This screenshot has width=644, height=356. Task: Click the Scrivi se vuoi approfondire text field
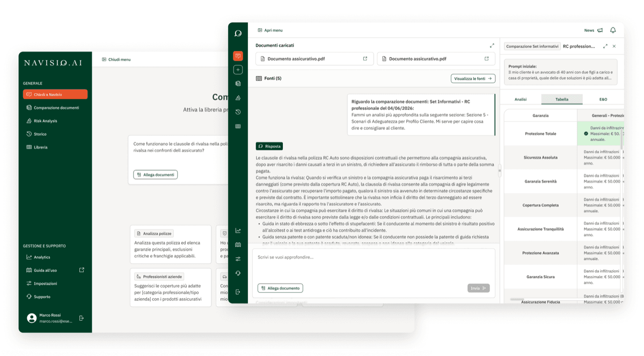pos(374,273)
